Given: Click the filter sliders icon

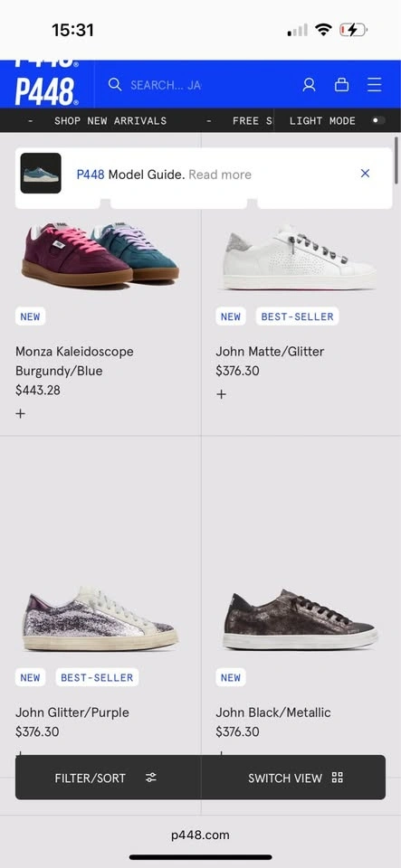Looking at the screenshot, I should 151,778.
